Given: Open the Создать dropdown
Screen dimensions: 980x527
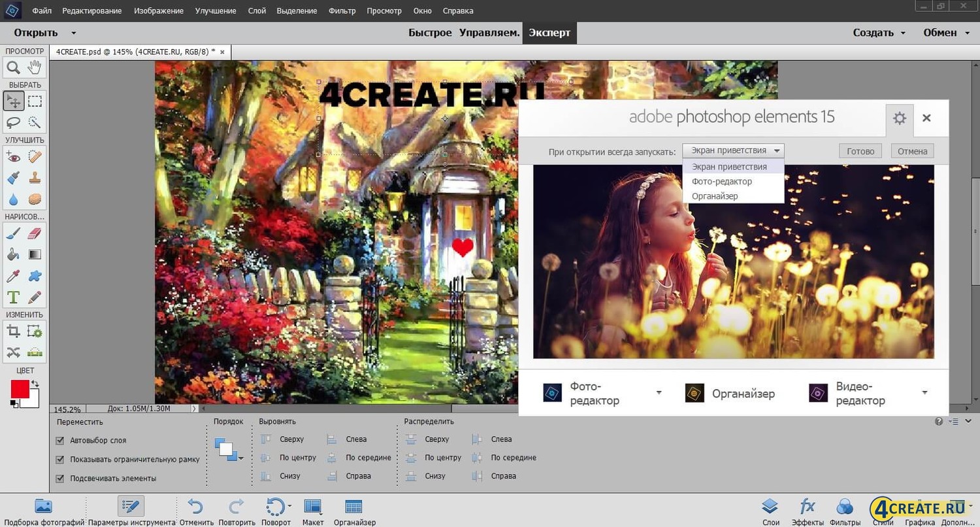Looking at the screenshot, I should 879,33.
